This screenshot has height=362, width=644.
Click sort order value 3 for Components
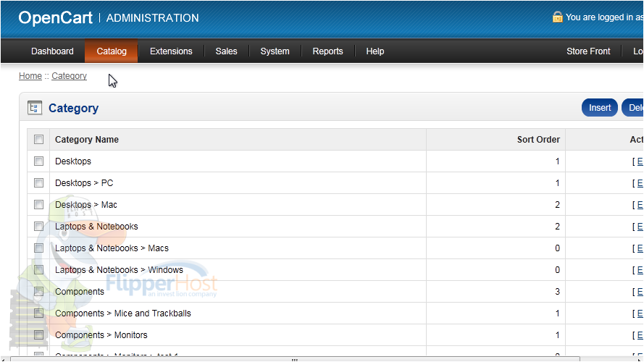[x=557, y=292]
